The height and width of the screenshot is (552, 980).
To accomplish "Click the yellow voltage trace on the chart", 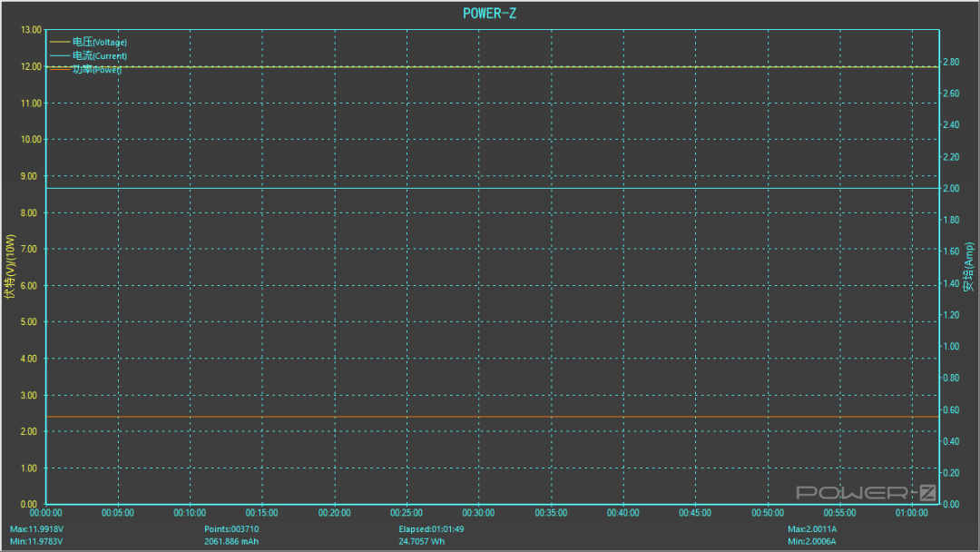I will [x=493, y=66].
